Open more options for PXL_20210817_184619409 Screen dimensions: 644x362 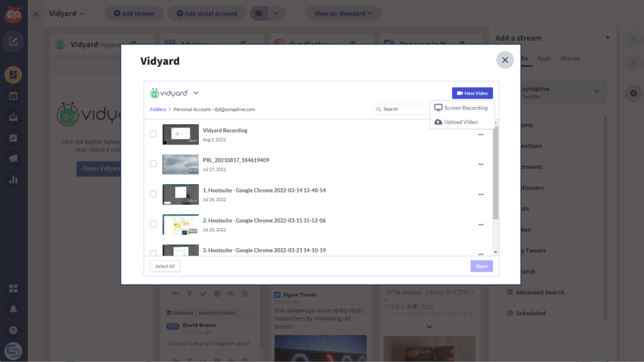[x=481, y=164]
